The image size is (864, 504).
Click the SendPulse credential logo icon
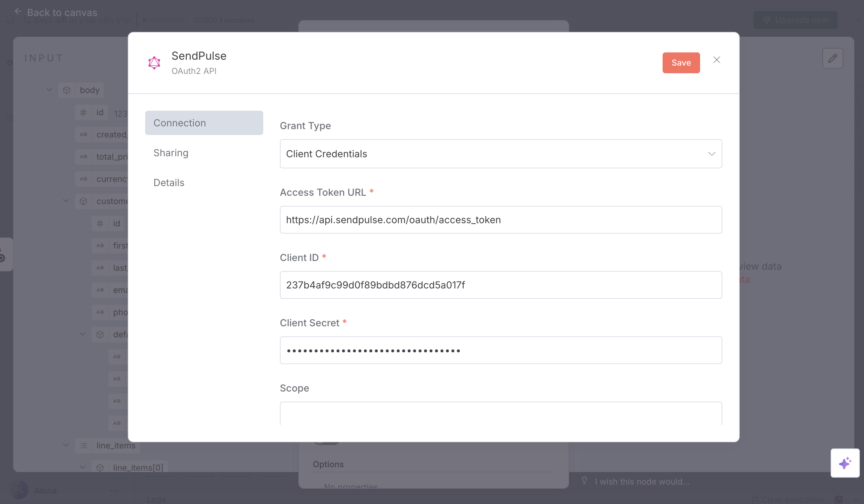tap(154, 63)
